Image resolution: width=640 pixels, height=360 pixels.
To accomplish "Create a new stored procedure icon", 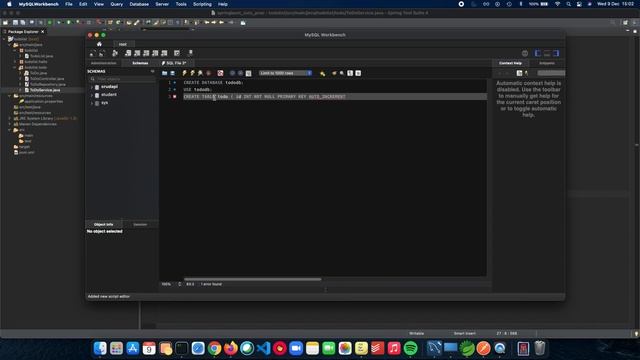I will tap(155, 53).
